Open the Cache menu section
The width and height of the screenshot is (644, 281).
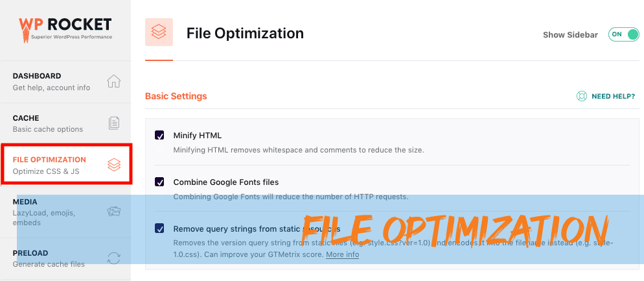click(x=65, y=123)
